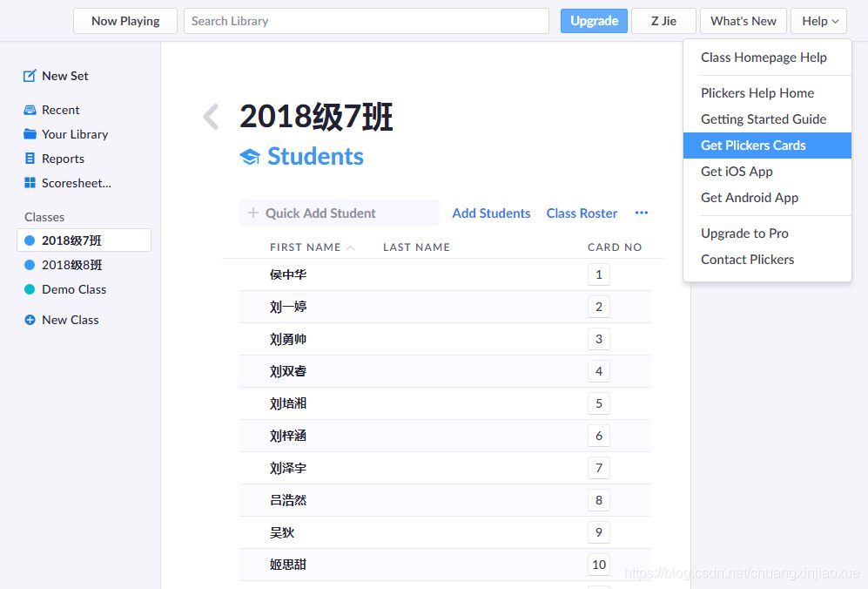
Task: Click the CARD NO column header
Action: tap(615, 247)
